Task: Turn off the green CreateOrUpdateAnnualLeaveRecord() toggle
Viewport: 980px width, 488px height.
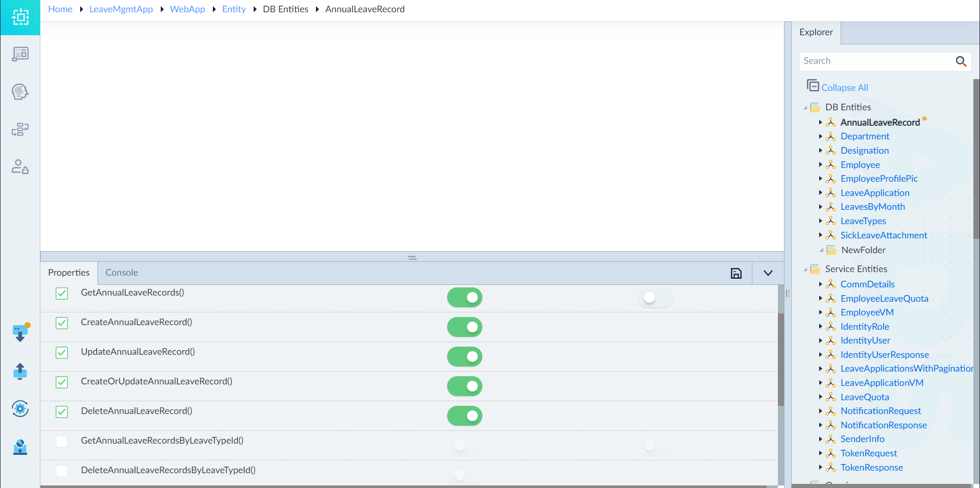Action: click(x=464, y=386)
